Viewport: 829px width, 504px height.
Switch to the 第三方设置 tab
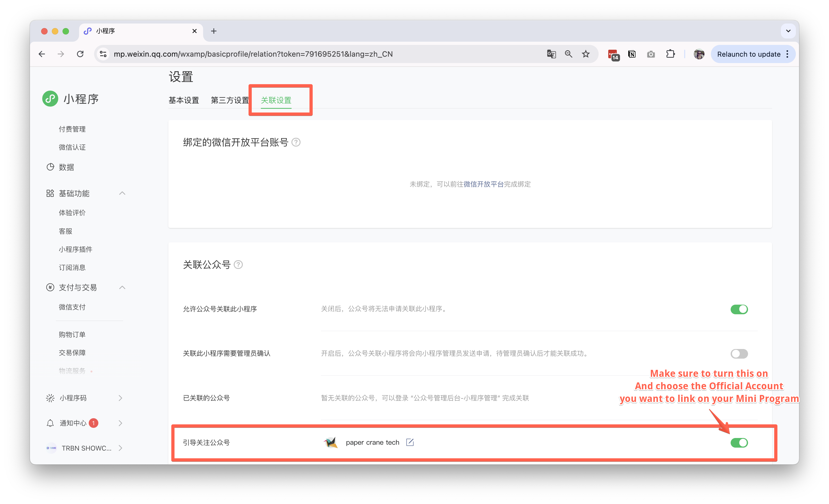(230, 100)
